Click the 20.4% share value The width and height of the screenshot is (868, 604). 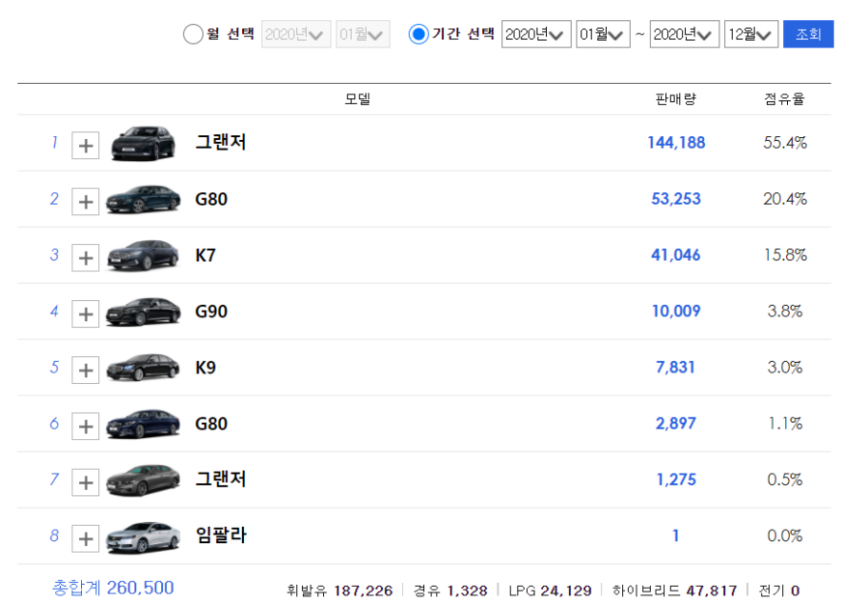click(785, 199)
